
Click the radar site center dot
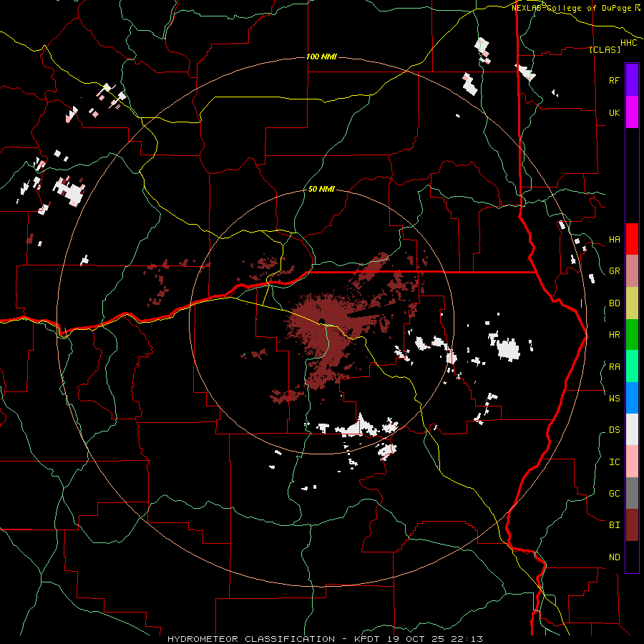coord(321,321)
